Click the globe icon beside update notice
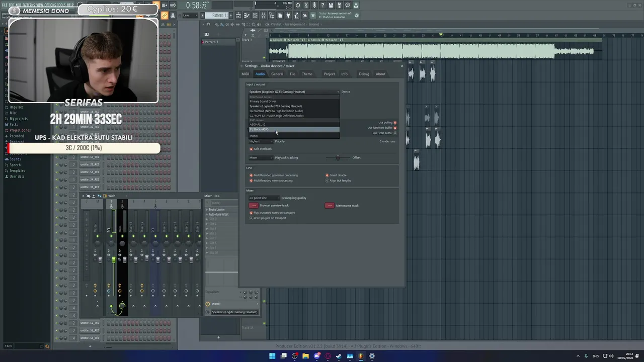Viewport: 644px width, 362px height. click(x=356, y=16)
